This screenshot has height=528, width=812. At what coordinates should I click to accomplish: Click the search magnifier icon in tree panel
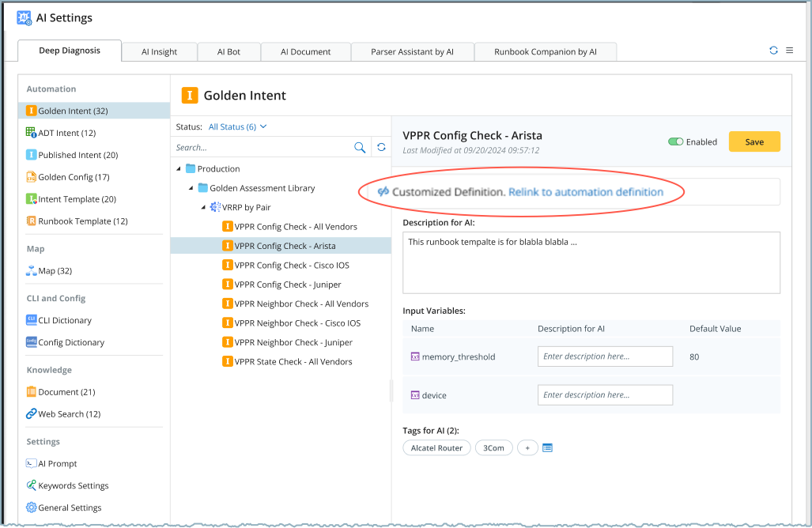[360, 147]
